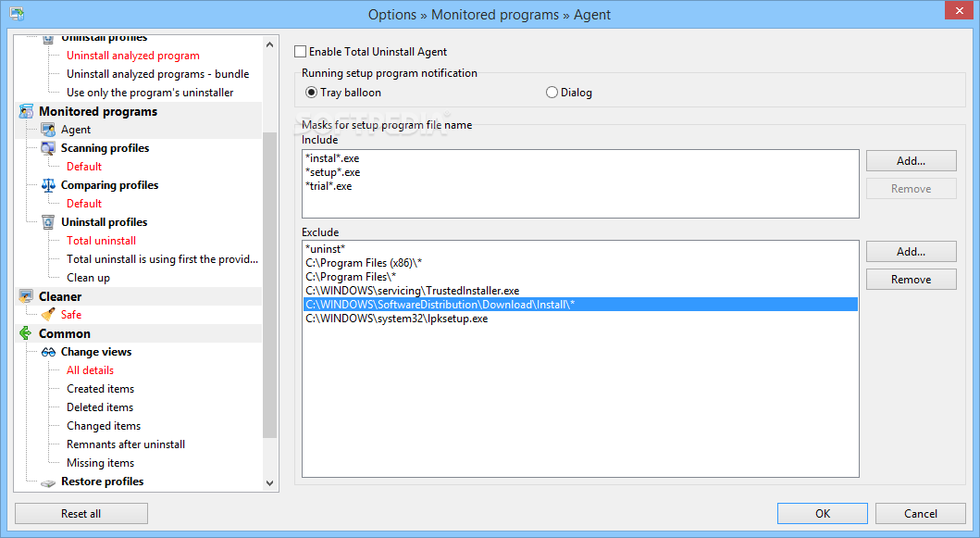This screenshot has width=980, height=538.
Task: Open the Common category
Action: pyautogui.click(x=65, y=333)
